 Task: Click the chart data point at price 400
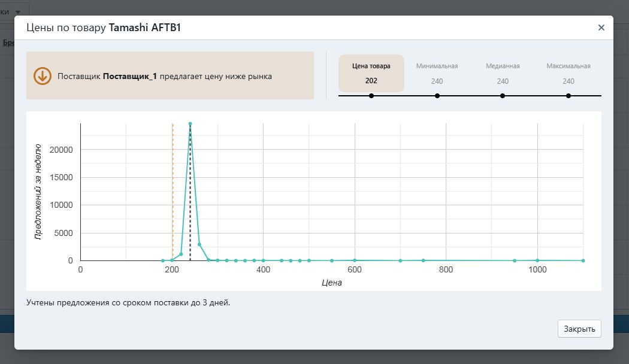click(x=263, y=260)
